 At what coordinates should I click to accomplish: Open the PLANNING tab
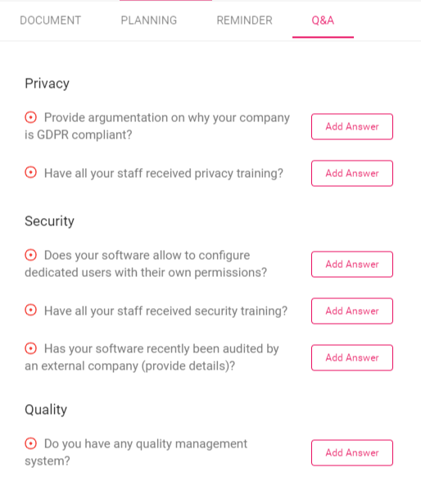point(149,20)
